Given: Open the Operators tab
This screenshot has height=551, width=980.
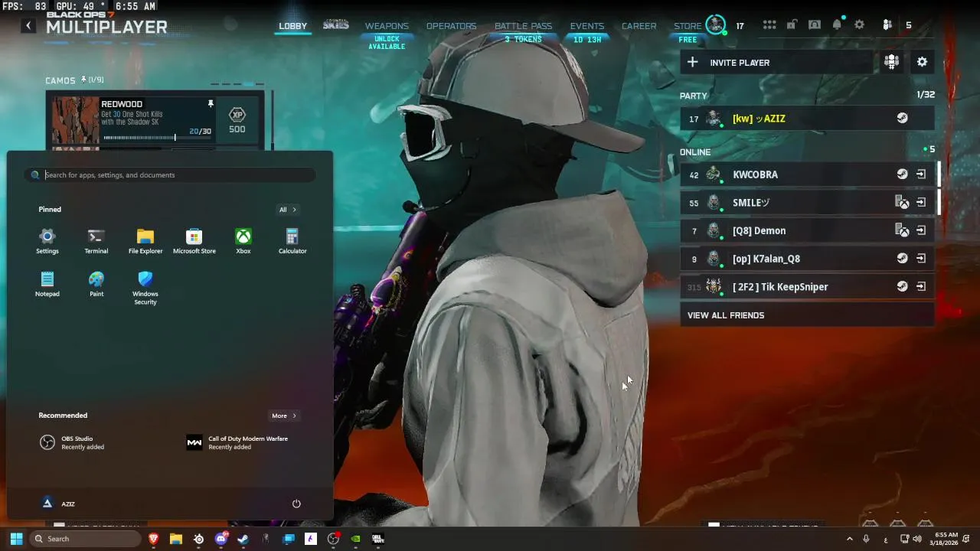Looking at the screenshot, I should 451,26.
